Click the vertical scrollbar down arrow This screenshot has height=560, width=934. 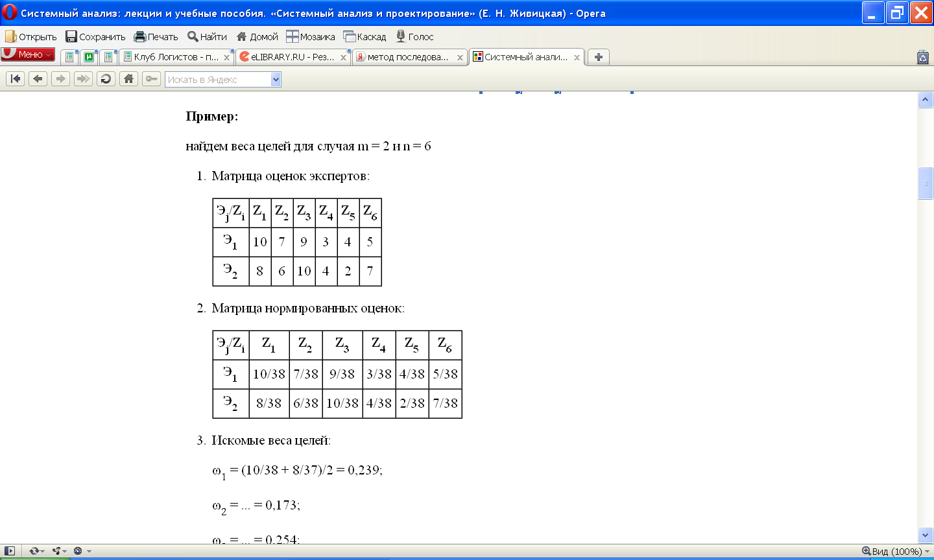926,535
